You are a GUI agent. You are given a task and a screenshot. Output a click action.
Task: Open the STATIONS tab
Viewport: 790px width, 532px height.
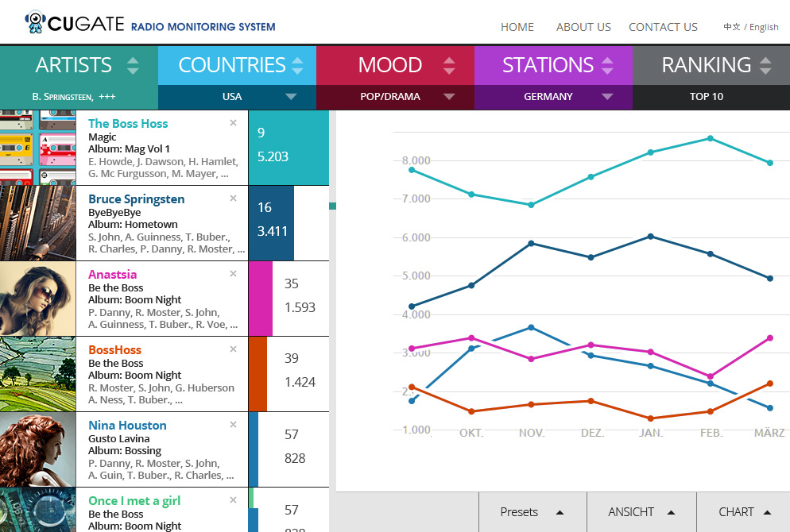548,65
